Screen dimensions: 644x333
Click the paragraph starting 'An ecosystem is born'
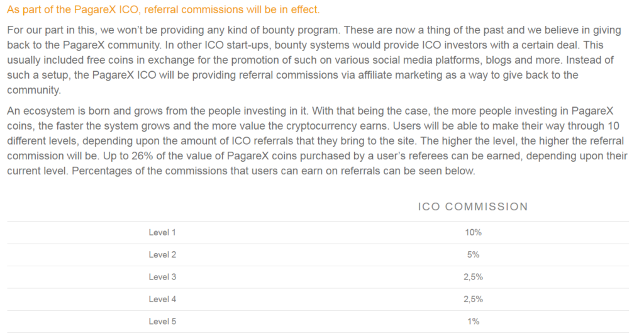tap(317, 140)
